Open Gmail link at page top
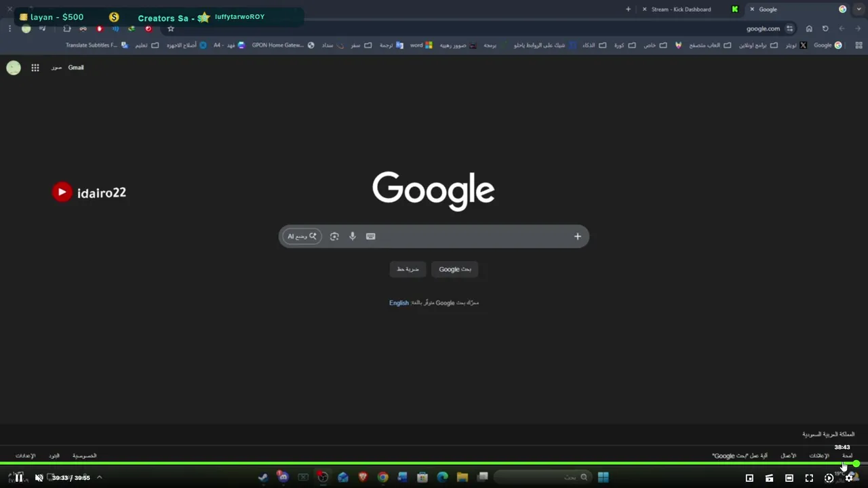 (76, 68)
